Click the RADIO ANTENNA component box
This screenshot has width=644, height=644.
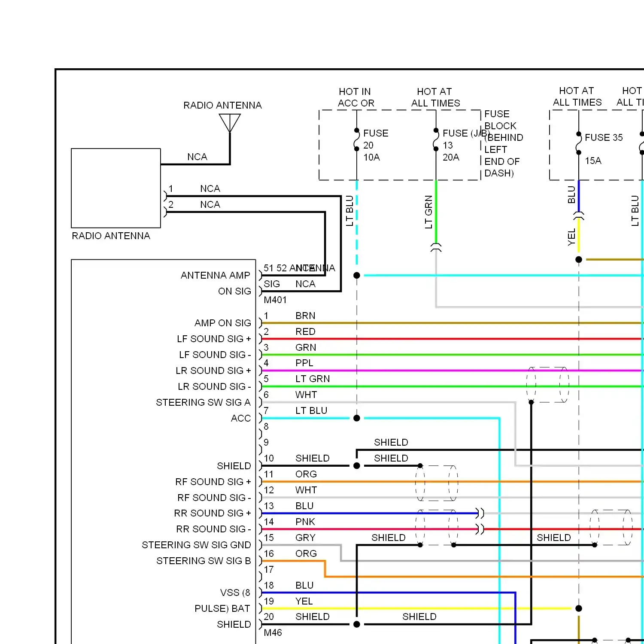(116, 188)
